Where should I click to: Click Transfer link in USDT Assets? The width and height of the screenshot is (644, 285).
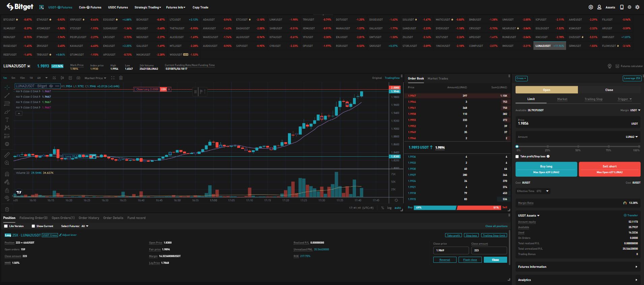tap(631, 215)
